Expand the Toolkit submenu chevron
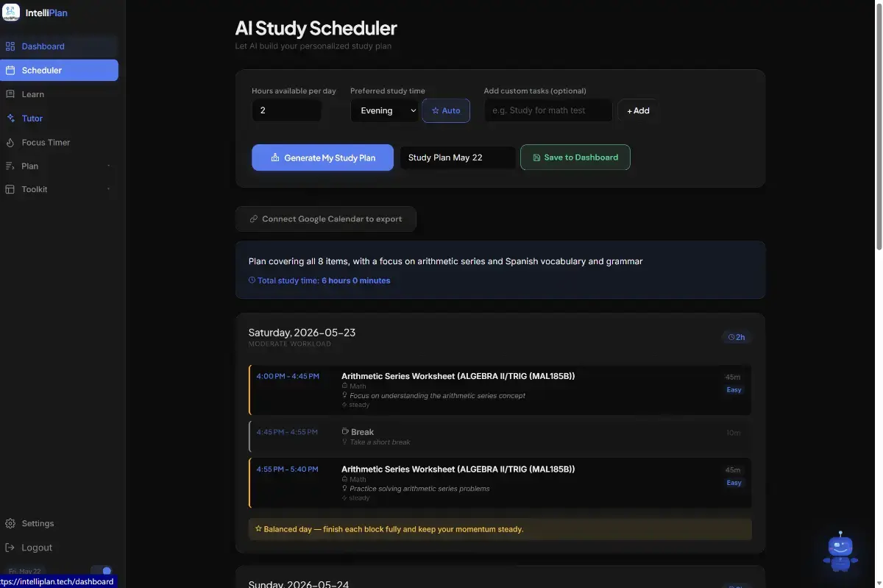Image resolution: width=883 pixels, height=588 pixels. [109, 189]
